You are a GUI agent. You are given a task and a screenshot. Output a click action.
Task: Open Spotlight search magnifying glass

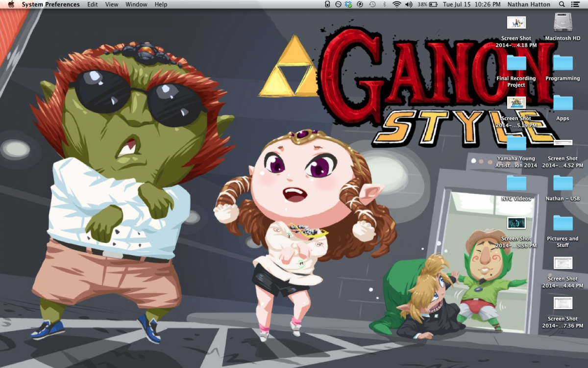tap(562, 4)
